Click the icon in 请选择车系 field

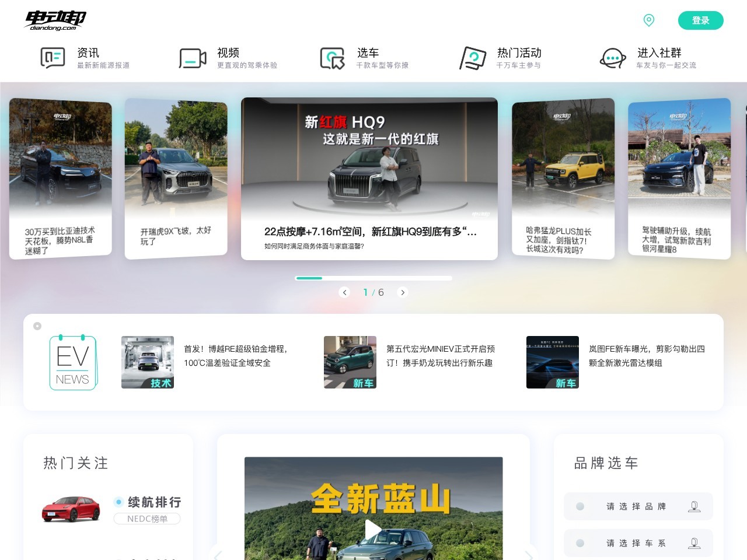(x=694, y=543)
